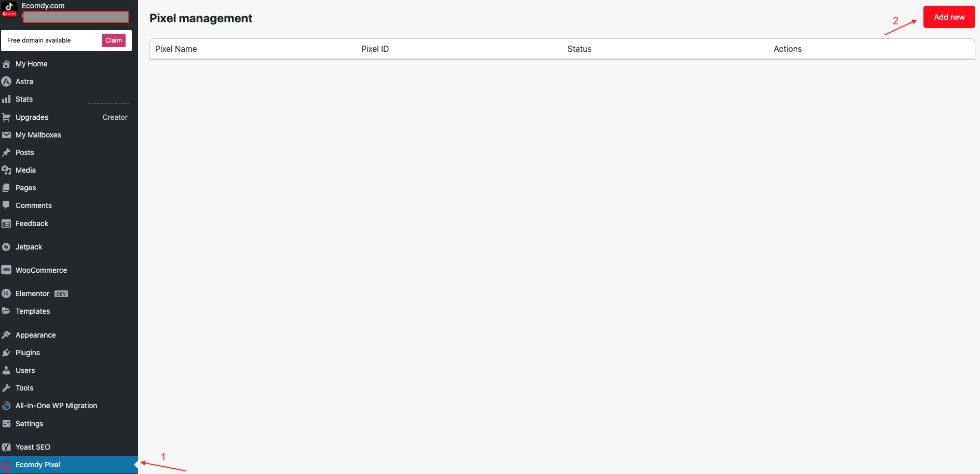This screenshot has width=980, height=474.
Task: Click the DEV badge beside Elementor
Action: tap(61, 294)
